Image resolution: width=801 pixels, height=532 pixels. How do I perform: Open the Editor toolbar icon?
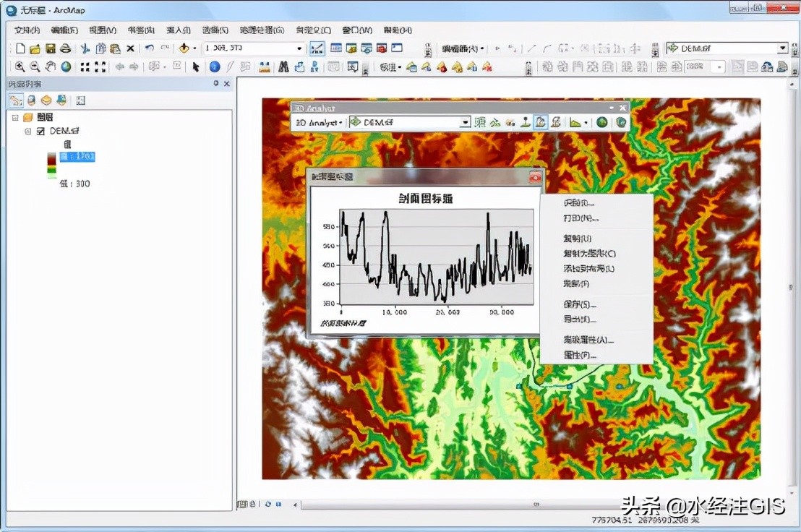[x=317, y=48]
